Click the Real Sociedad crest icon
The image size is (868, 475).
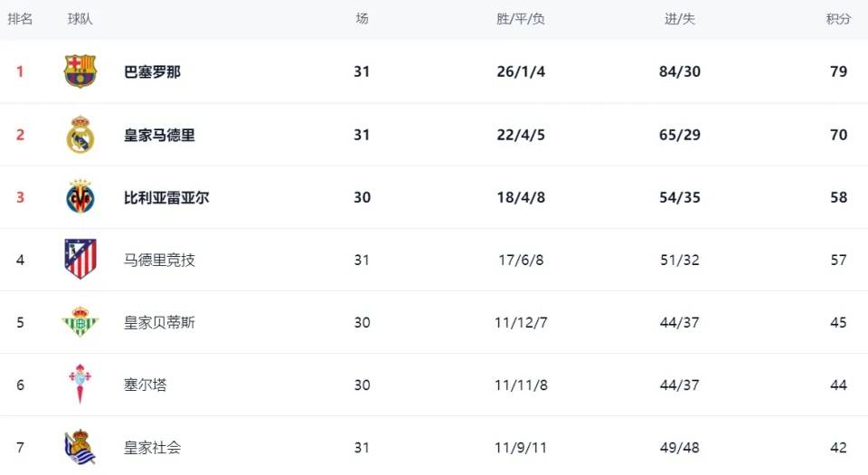80,447
